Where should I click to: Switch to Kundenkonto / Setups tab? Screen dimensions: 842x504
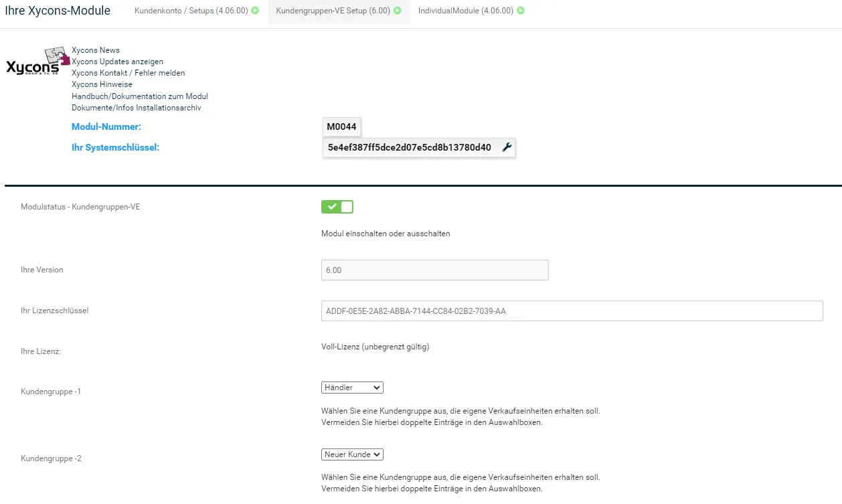(x=197, y=11)
